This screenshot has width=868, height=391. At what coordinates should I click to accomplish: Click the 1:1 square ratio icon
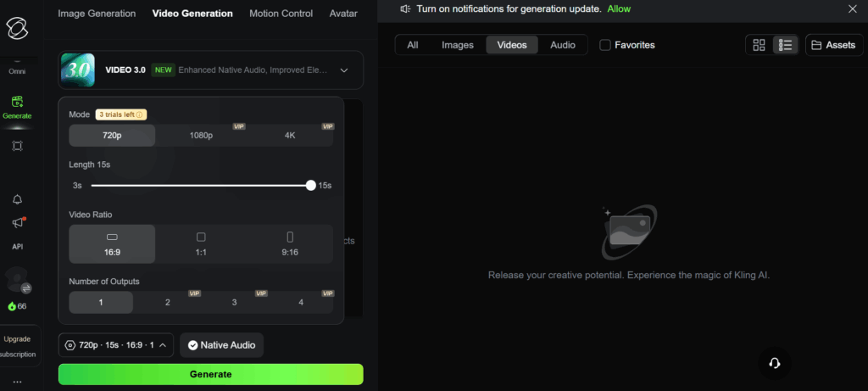tap(201, 237)
